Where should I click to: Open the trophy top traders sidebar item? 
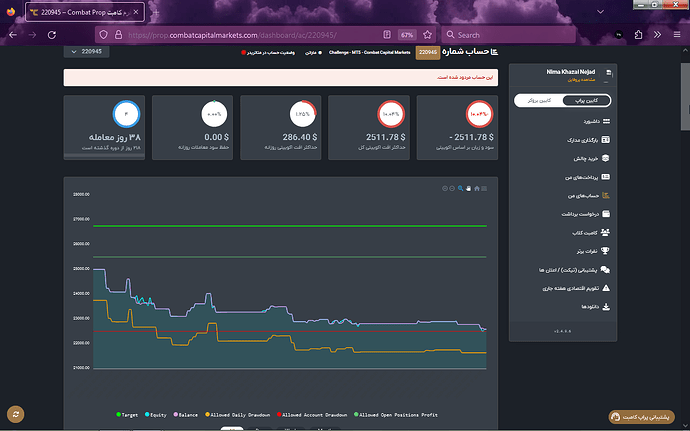click(593, 251)
